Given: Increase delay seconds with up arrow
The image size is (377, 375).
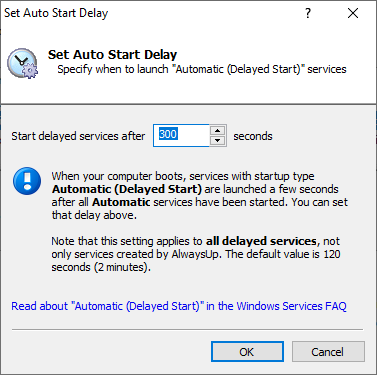Looking at the screenshot, I should coord(218,130).
